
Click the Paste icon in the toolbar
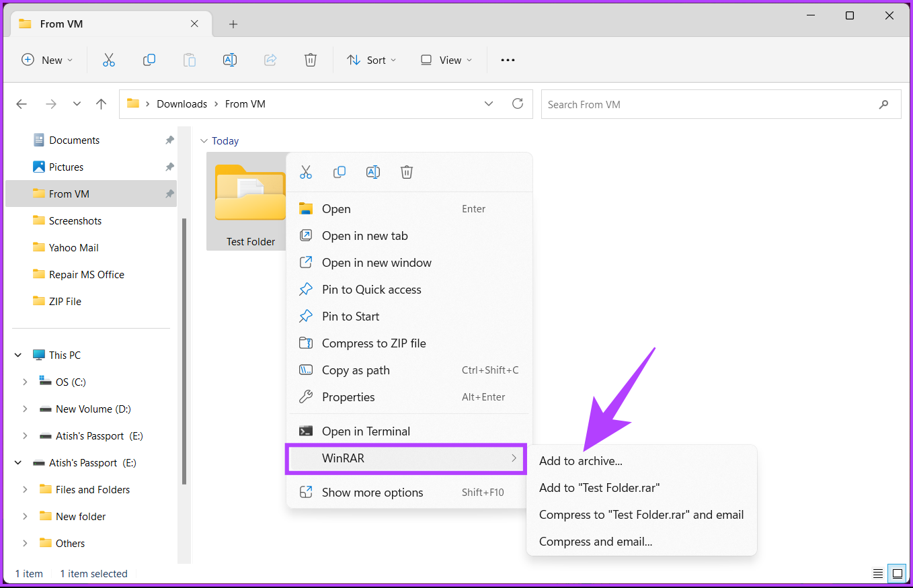tap(190, 60)
